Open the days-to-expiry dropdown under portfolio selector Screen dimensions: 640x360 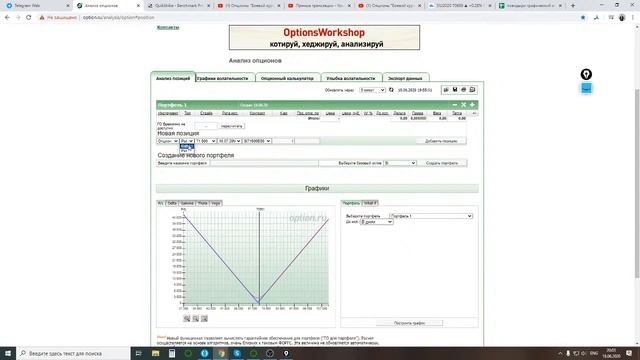pyautogui.click(x=376, y=222)
